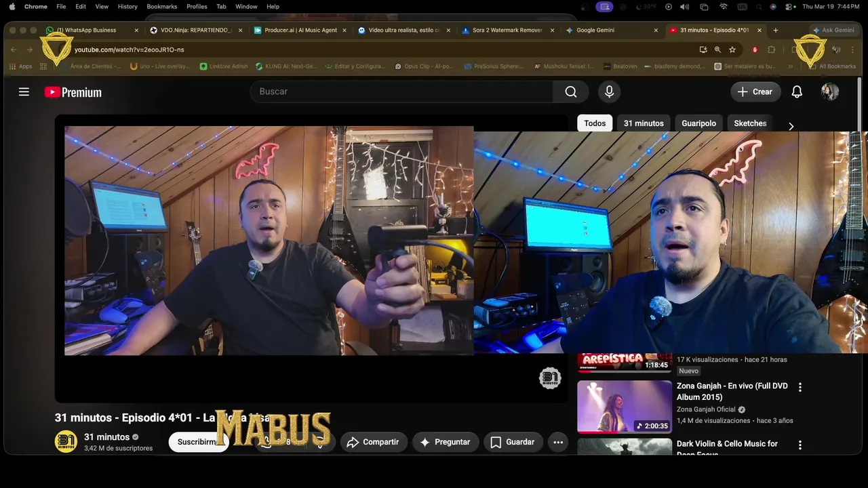
Task: Open the Profiles menu in menu bar
Action: pos(197,6)
